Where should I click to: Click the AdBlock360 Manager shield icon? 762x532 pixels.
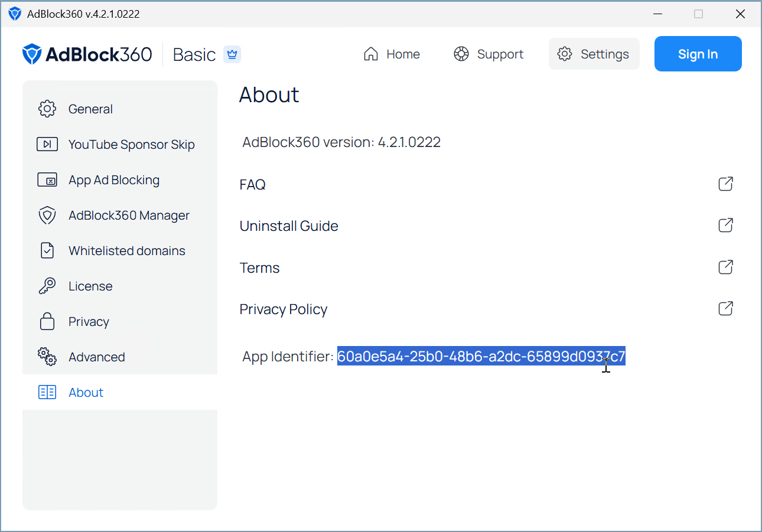pyautogui.click(x=47, y=215)
